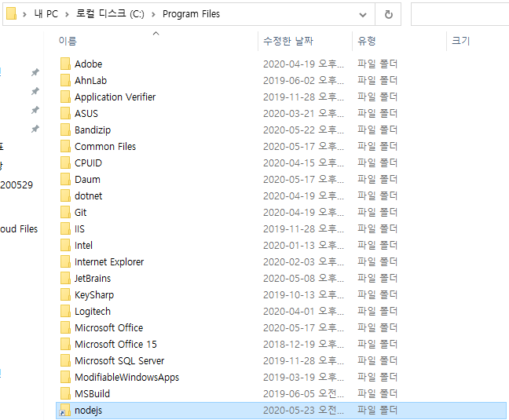Click the KeySharp folder icon
This screenshot has height=420, width=509.
[65, 295]
